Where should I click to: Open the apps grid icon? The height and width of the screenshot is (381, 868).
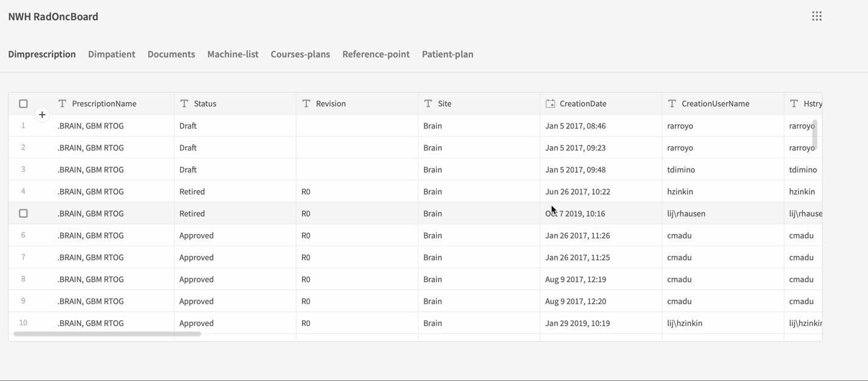point(817,16)
